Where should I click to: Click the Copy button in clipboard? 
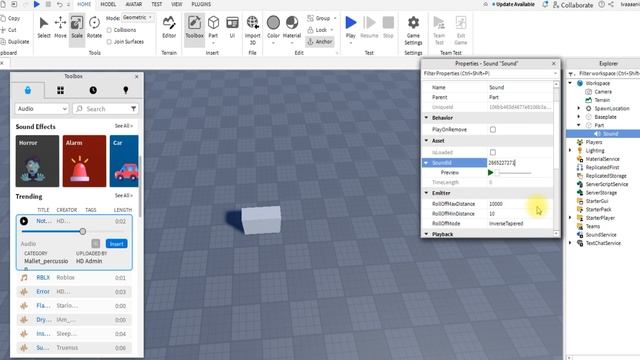pos(10,18)
